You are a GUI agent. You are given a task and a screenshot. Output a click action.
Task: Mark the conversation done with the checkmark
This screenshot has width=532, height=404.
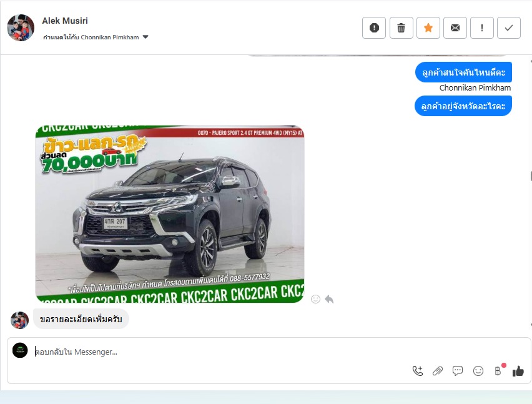509,28
